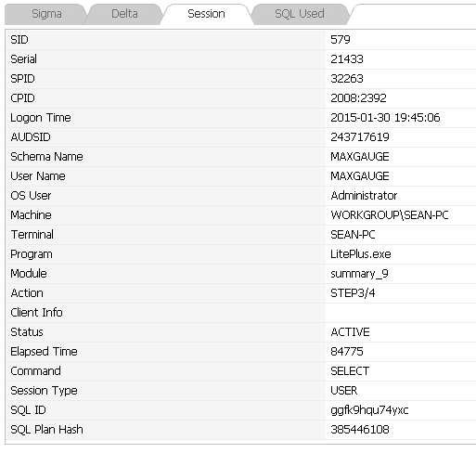Click the Module value summary_9
476x453 pixels.
[359, 274]
